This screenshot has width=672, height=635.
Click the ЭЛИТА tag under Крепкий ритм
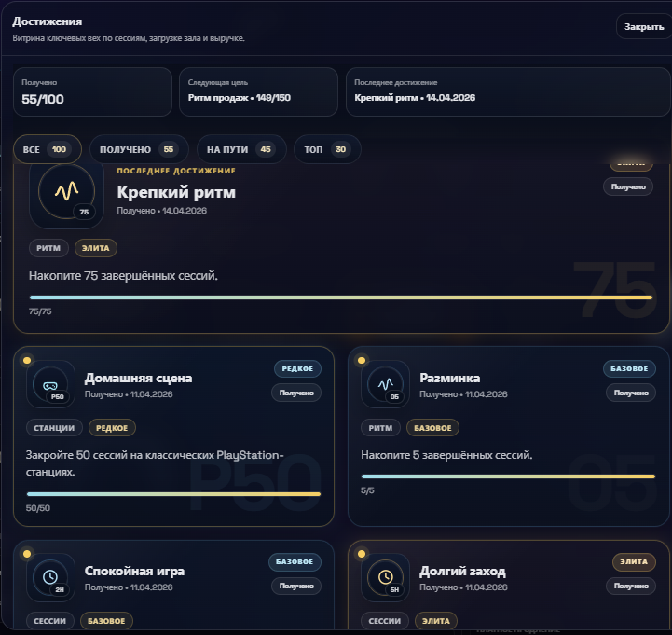click(x=96, y=248)
